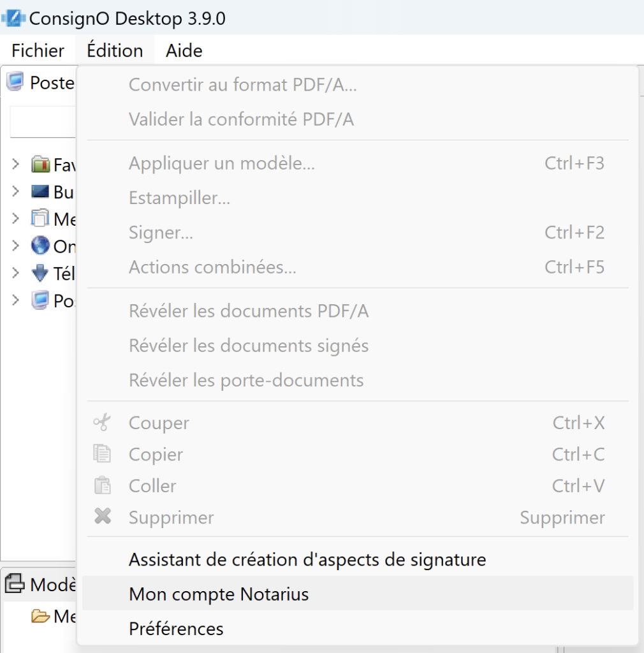Open the Mes modèles yellow folder
This screenshot has width=644, height=653.
(x=41, y=617)
